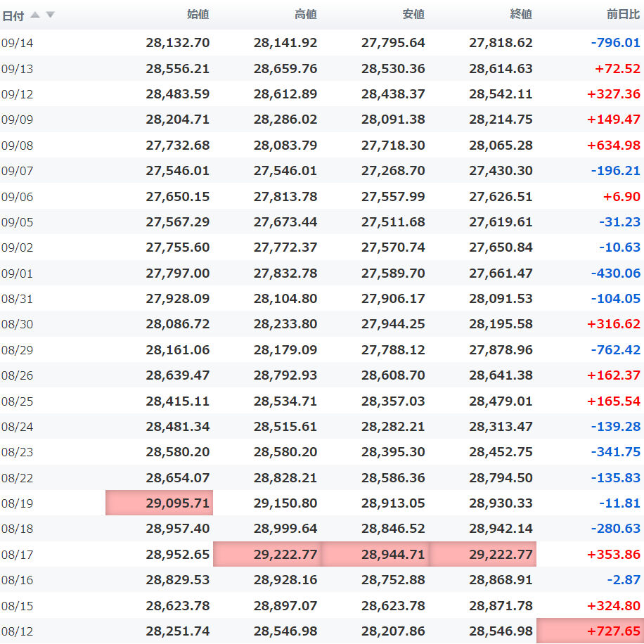644x644 pixels.
Task: Select the 09/06 date cell
Action: (x=18, y=197)
